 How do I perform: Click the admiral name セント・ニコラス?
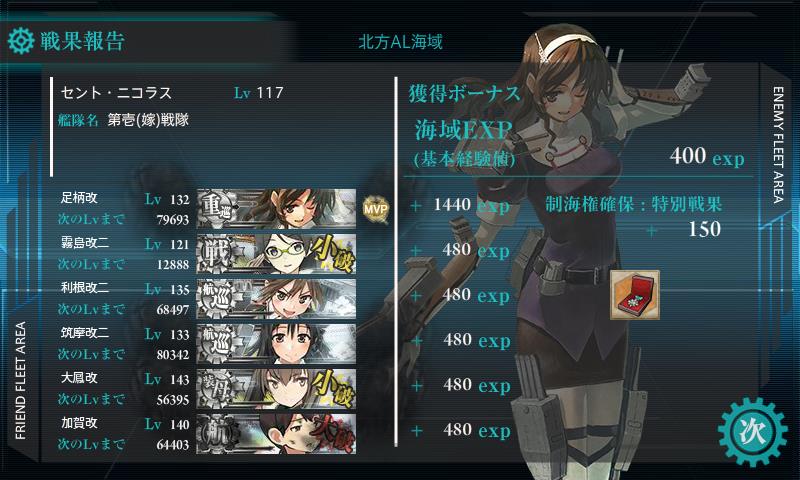point(116,93)
